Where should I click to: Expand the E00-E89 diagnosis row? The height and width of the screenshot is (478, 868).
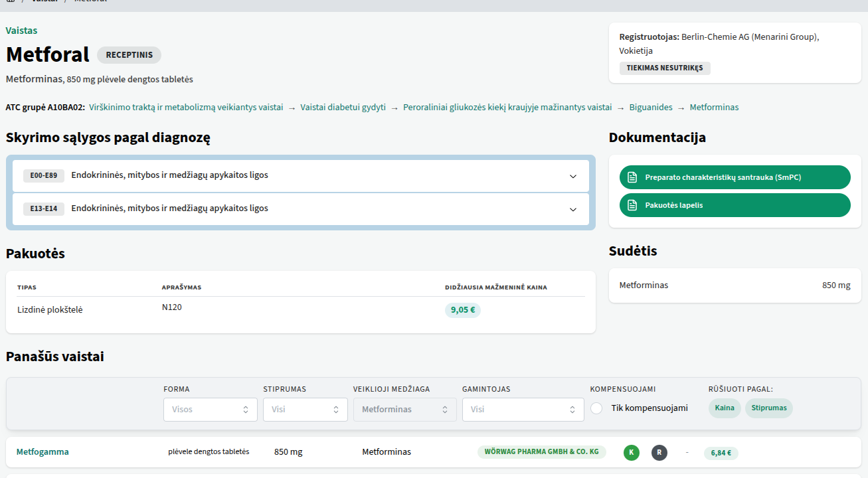tap(573, 176)
